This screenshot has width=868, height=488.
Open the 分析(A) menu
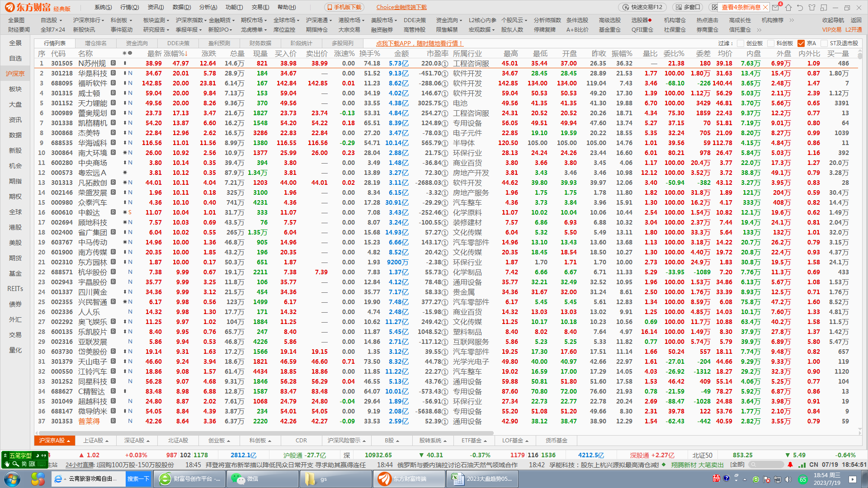[208, 7]
